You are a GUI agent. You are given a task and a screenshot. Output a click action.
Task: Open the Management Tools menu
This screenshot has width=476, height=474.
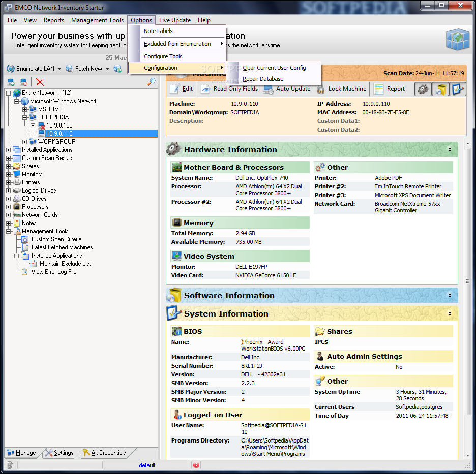pyautogui.click(x=97, y=20)
